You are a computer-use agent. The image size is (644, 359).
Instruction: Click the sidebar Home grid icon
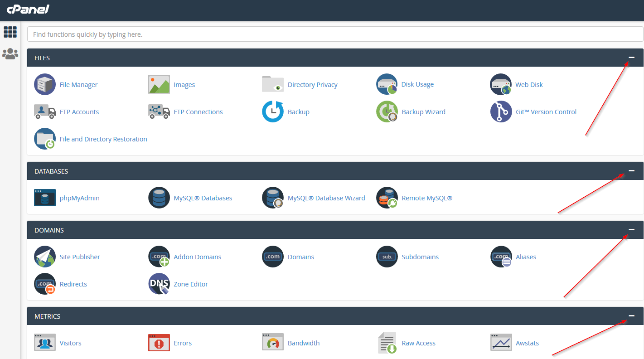10,32
